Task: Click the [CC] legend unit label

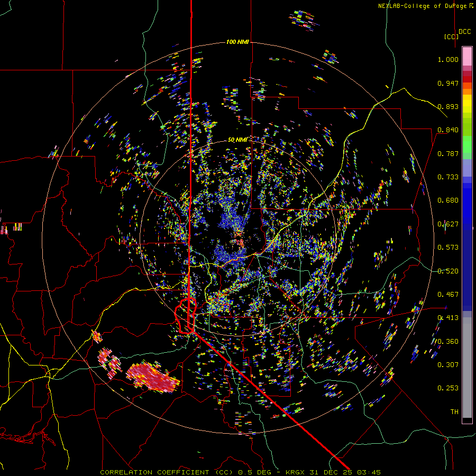Action: pos(451,36)
